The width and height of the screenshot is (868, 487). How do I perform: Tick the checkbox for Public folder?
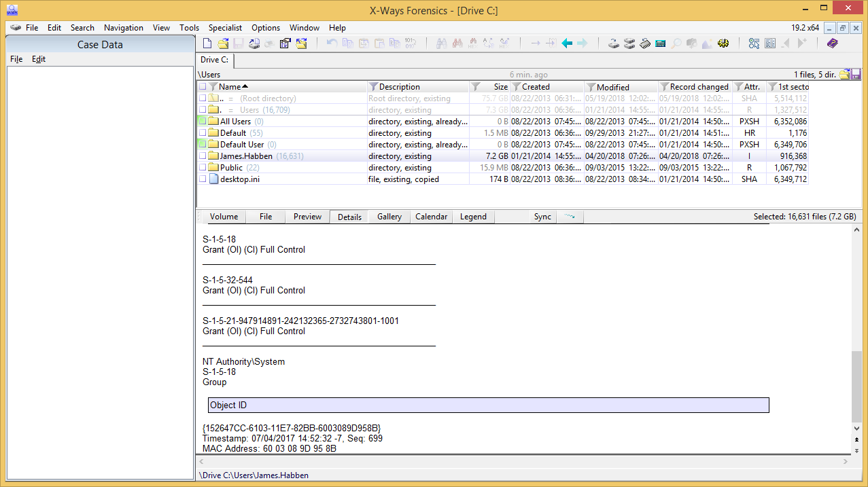203,168
